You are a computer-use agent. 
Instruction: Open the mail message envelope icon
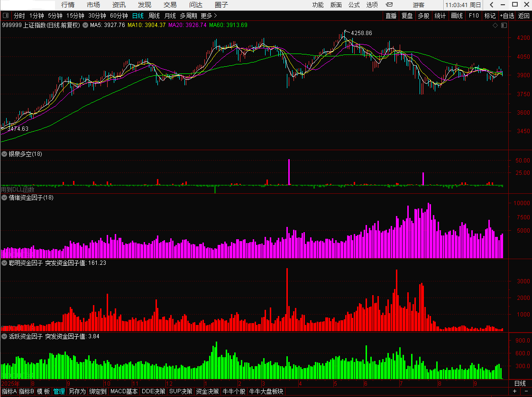point(389,5)
